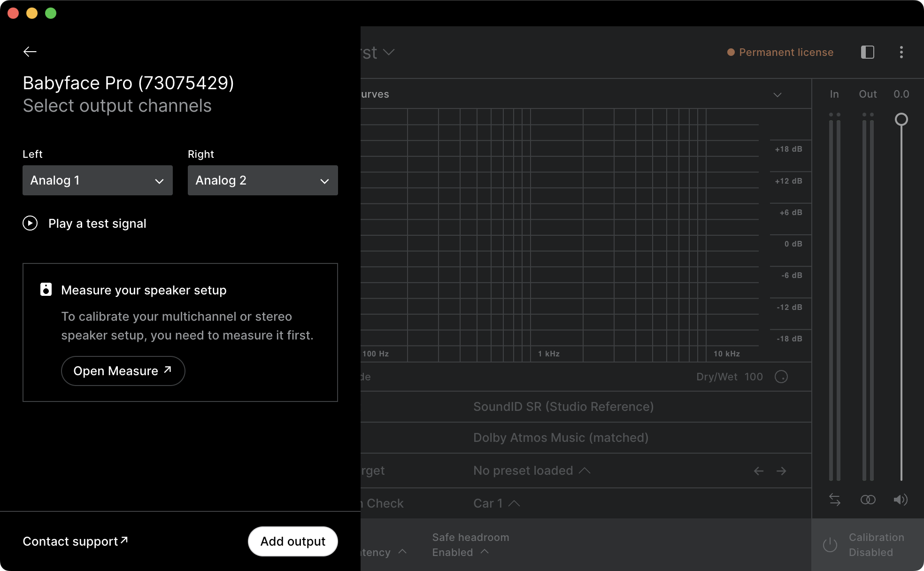Open the Left channel Analog 1 dropdown
924x571 pixels.
point(98,180)
